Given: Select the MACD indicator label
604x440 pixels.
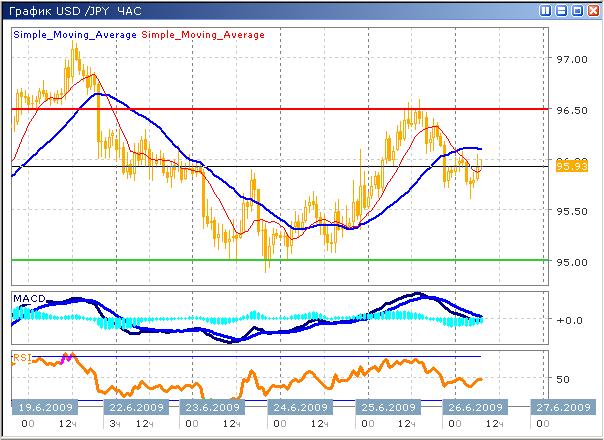Looking at the screenshot, I should click(x=27, y=298).
